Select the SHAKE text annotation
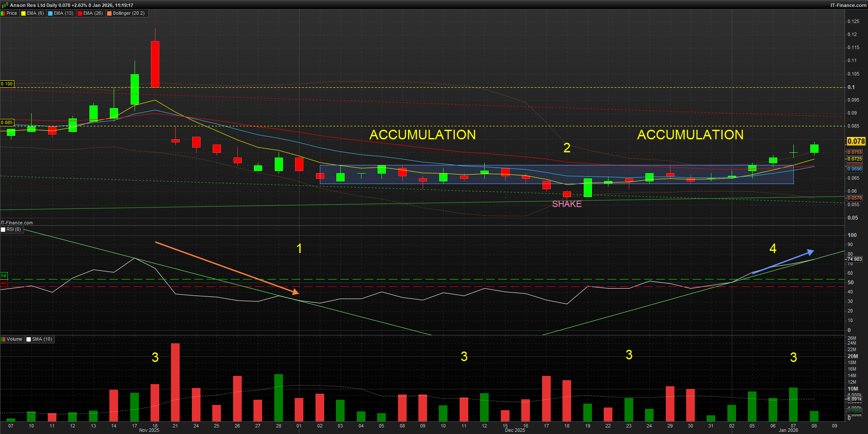868x434 pixels. pyautogui.click(x=566, y=204)
